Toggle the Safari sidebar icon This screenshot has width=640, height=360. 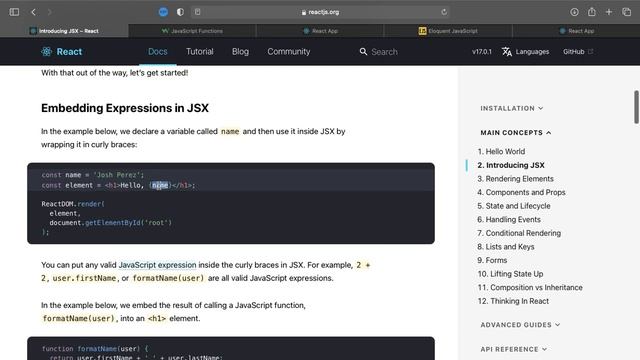[x=14, y=12]
